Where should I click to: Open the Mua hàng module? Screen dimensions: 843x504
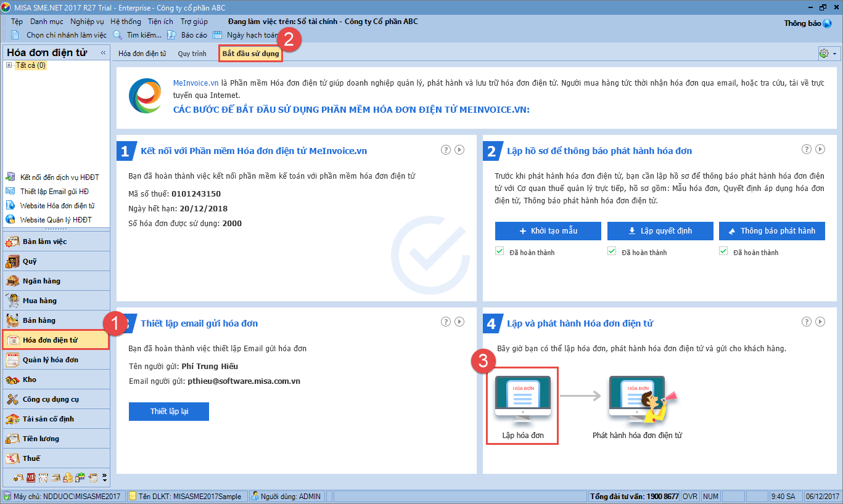57,301
